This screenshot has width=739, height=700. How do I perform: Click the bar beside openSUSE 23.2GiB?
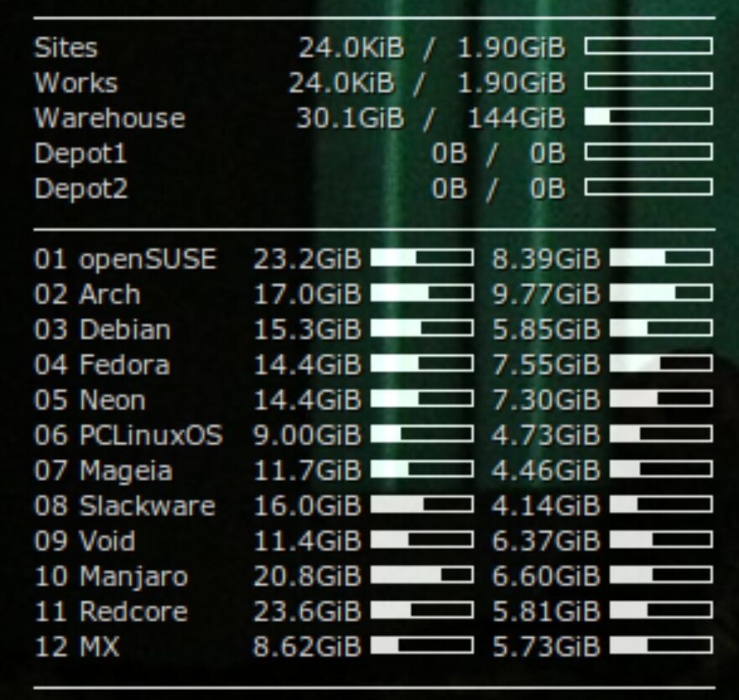click(x=421, y=259)
